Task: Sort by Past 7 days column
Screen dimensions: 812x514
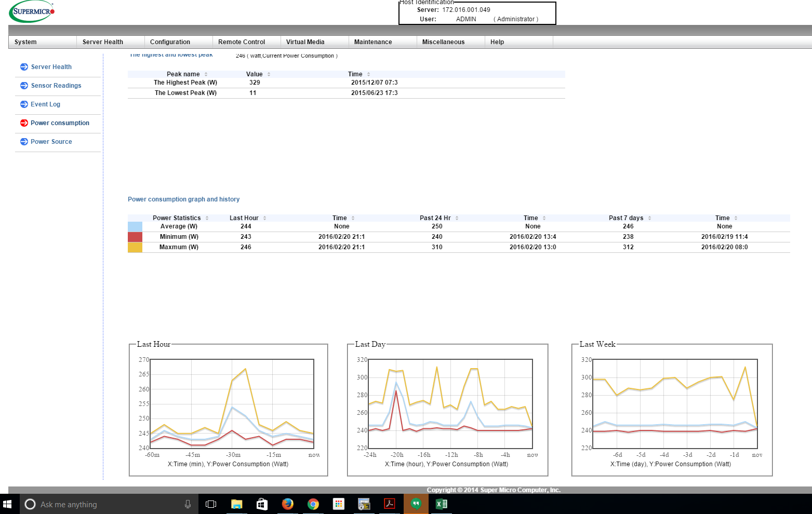Action: tap(630, 218)
